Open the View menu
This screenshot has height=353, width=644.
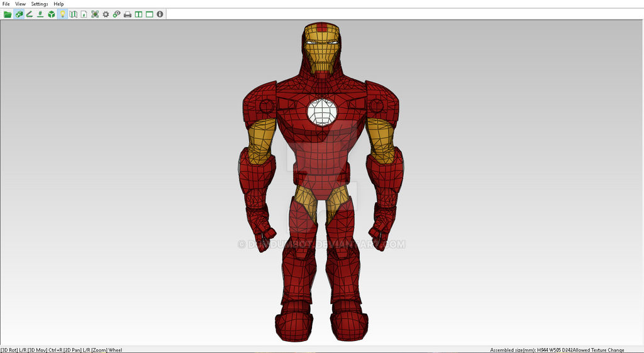(21, 4)
